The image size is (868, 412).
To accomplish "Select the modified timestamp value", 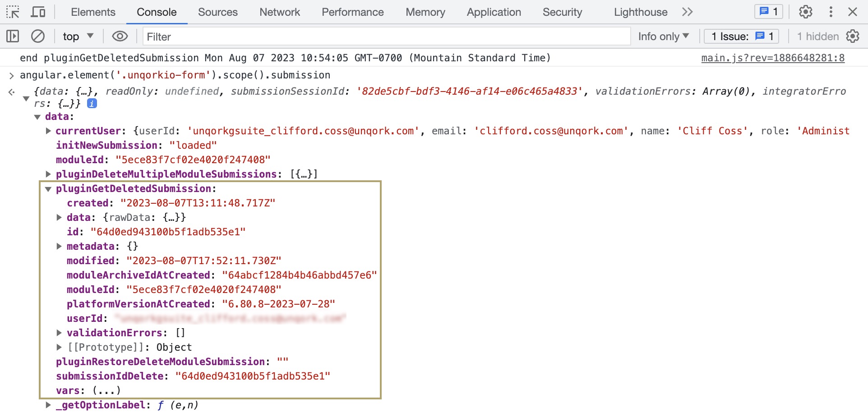I will click(203, 261).
